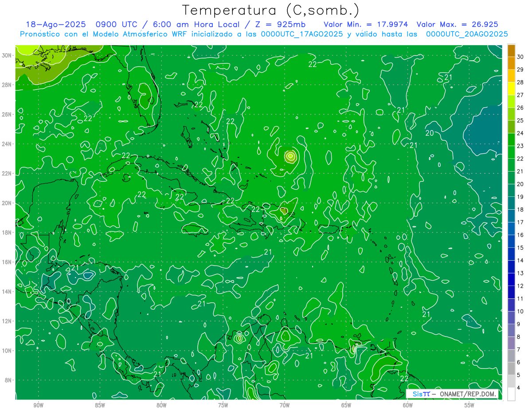Click the title 'Temperatura (C,somb.)'

[270, 10]
